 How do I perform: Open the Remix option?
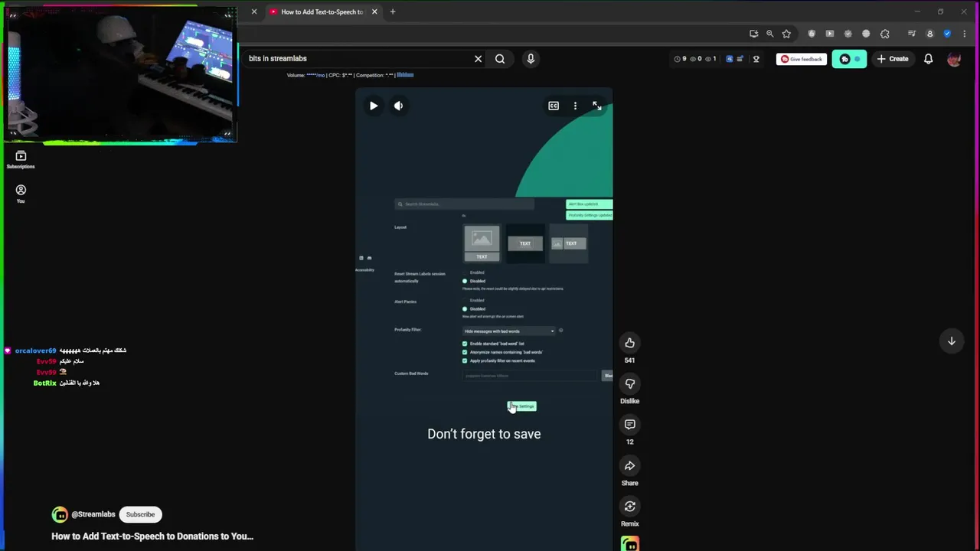[x=629, y=507]
